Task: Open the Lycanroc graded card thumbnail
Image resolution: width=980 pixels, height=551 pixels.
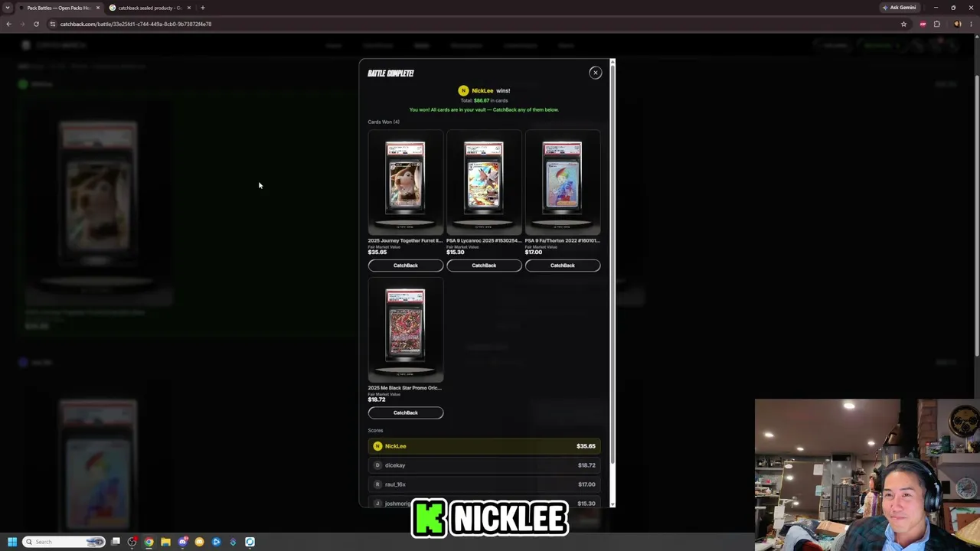Action: 484,181
